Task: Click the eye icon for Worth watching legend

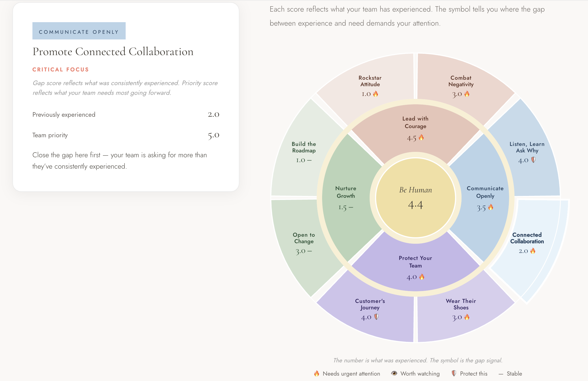Action: (394, 373)
